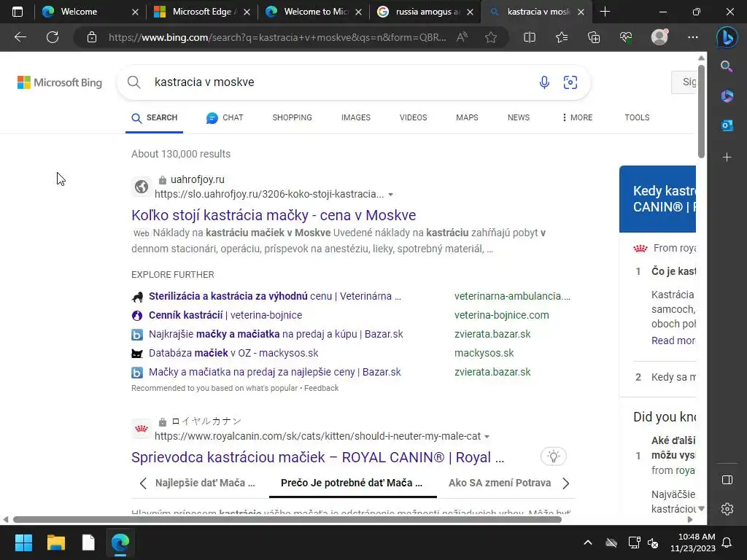This screenshot has width=747, height=560.
Task: Open split screen icon in toolbar
Action: point(530,37)
